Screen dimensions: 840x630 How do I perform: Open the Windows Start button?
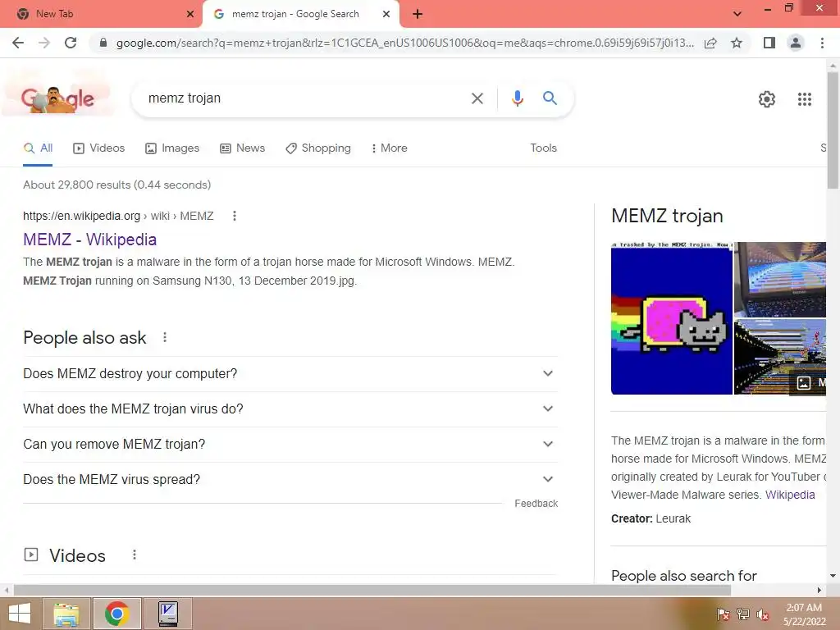click(x=20, y=614)
